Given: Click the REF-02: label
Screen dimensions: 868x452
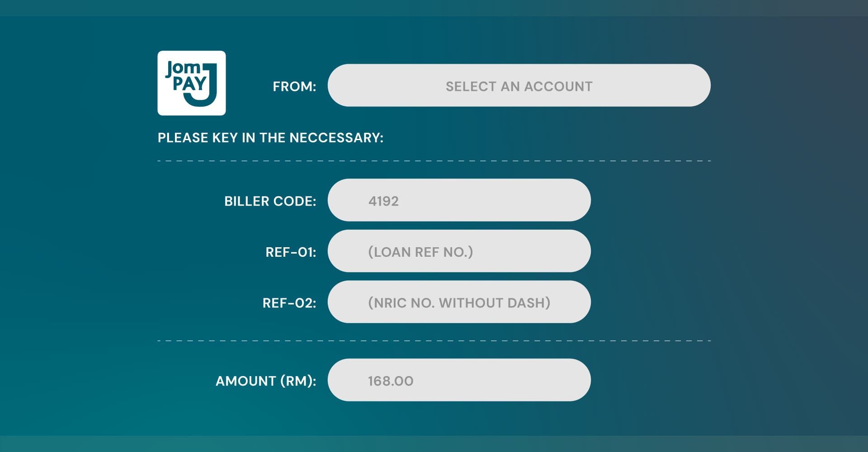Looking at the screenshot, I should click(x=289, y=303).
